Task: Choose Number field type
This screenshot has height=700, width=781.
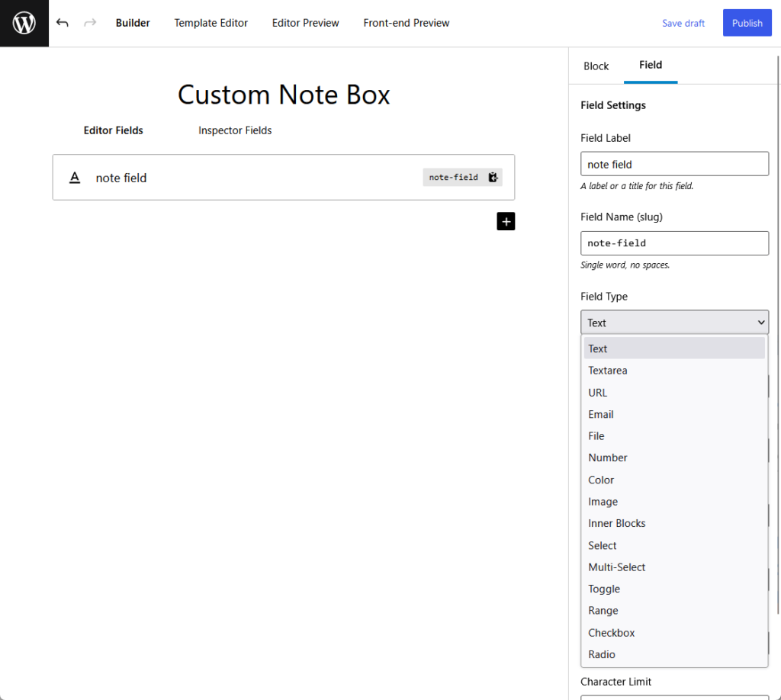Action: 674,458
